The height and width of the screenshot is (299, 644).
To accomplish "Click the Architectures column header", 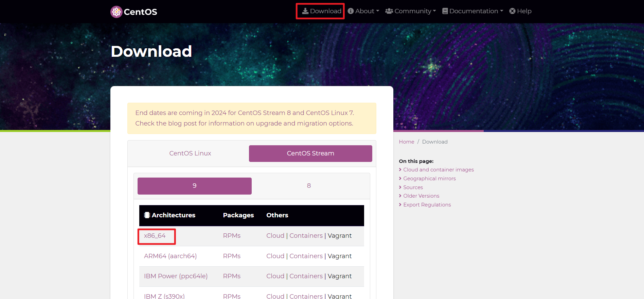I will [x=170, y=215].
